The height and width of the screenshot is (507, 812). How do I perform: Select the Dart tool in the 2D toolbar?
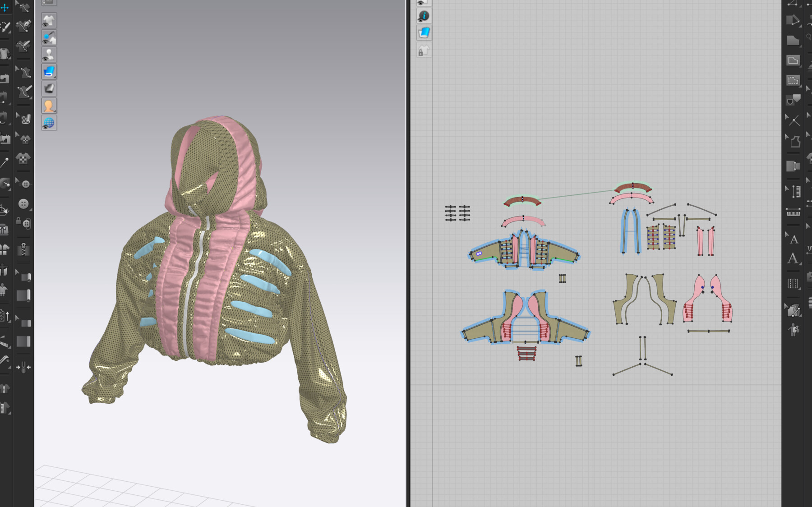coord(792,99)
